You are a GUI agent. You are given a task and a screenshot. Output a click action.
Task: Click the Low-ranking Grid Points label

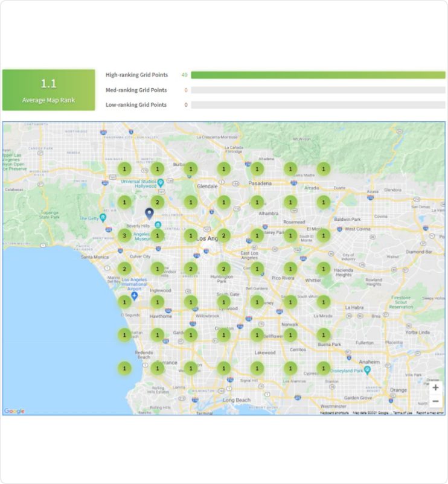click(136, 105)
